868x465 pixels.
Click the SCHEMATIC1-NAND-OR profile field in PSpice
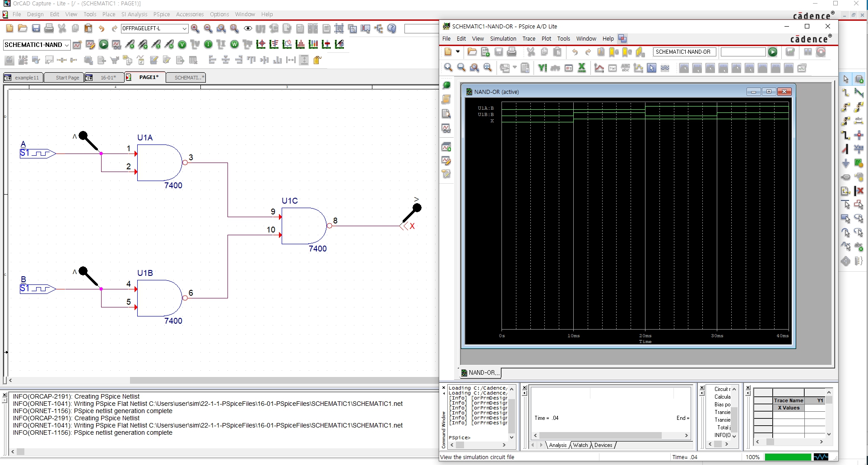point(684,52)
